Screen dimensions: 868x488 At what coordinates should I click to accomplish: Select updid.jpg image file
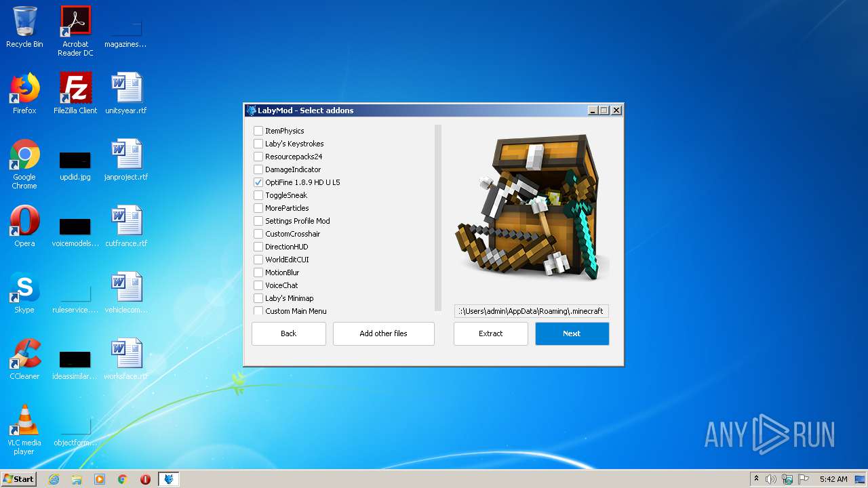click(75, 164)
